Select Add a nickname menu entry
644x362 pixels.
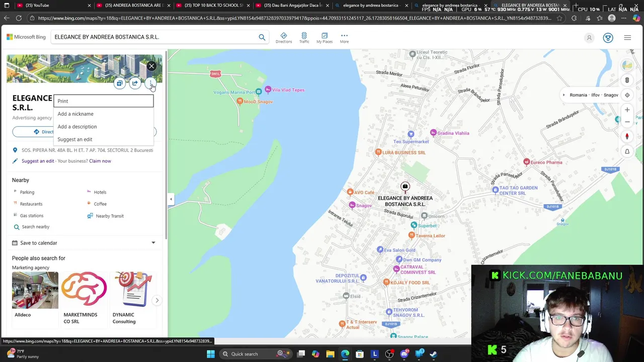click(104, 114)
